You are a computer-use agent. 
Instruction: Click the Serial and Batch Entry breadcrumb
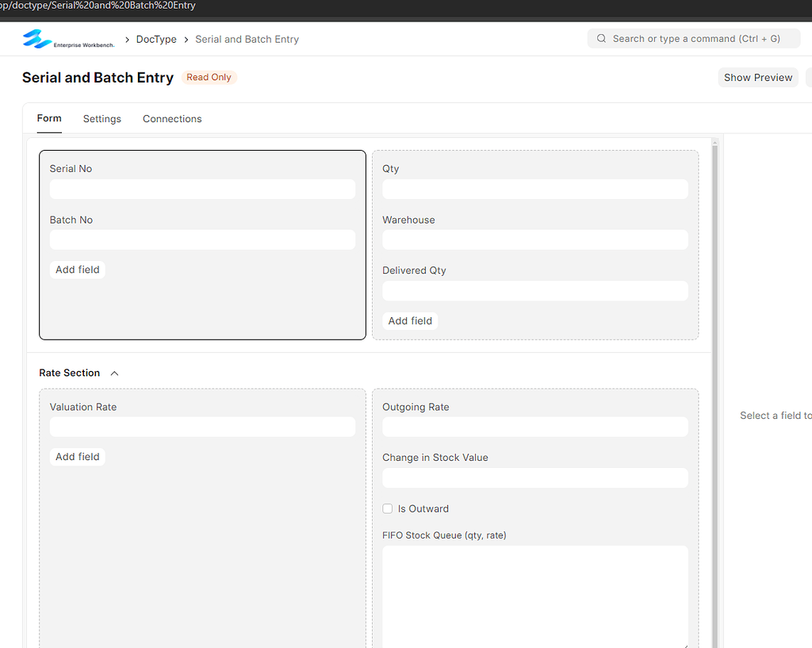247,39
